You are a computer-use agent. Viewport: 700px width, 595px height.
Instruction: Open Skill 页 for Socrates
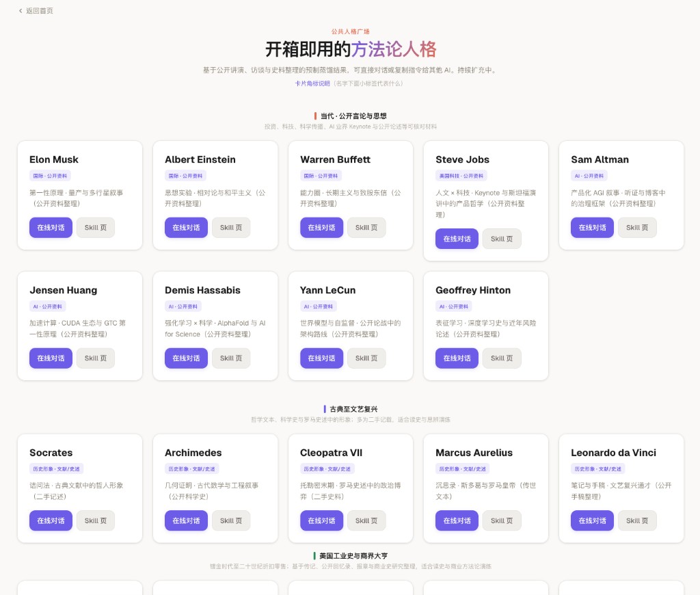(96, 520)
